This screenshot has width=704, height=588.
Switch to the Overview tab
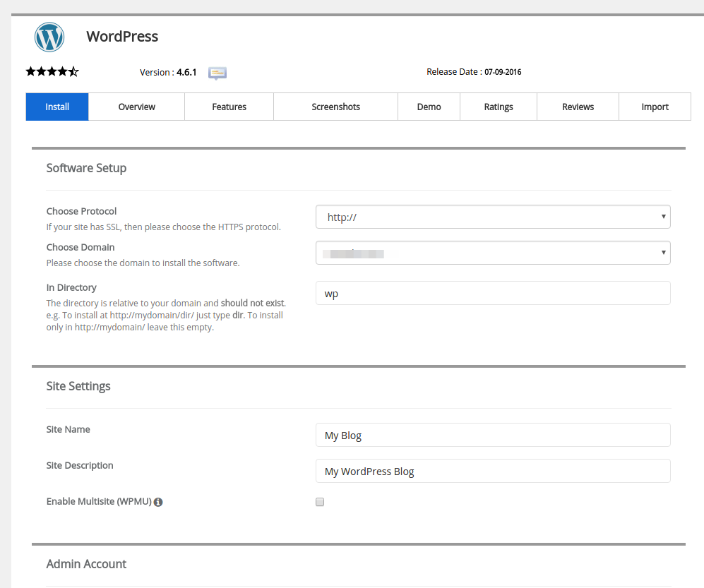click(136, 107)
